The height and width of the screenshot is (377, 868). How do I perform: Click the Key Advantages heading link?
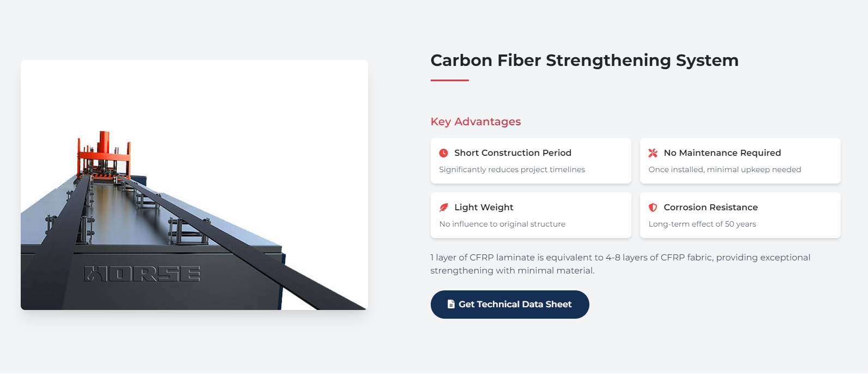pyautogui.click(x=475, y=121)
